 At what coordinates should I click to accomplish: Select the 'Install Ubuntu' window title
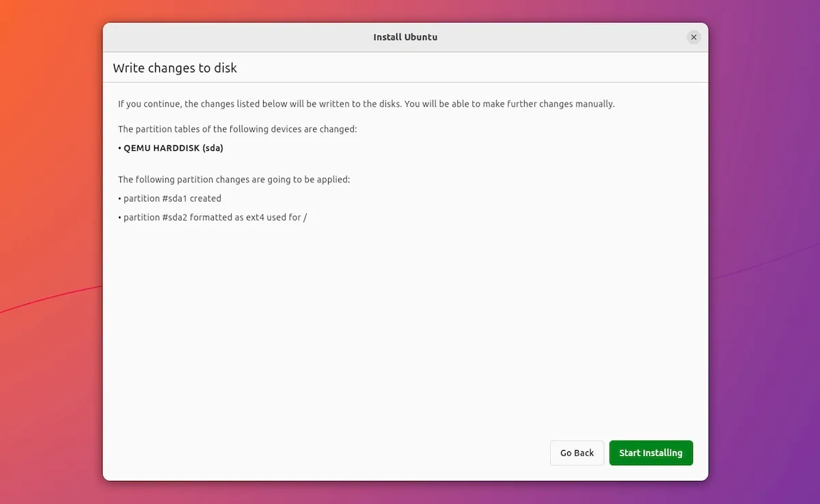pos(405,37)
